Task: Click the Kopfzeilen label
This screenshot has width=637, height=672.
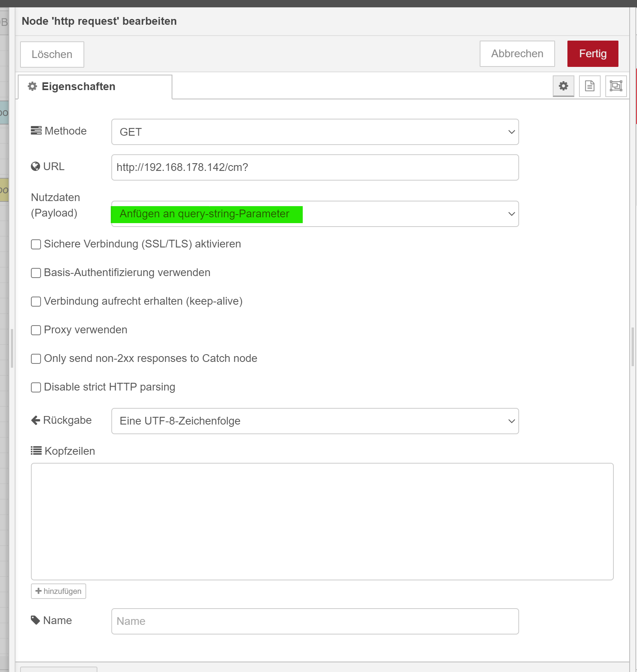Action: click(x=63, y=451)
